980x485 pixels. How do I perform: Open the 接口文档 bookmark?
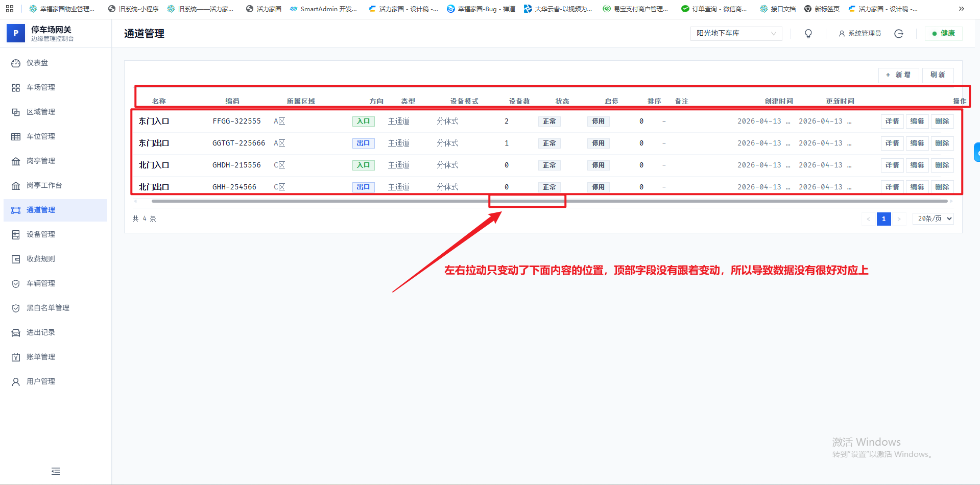[778, 9]
